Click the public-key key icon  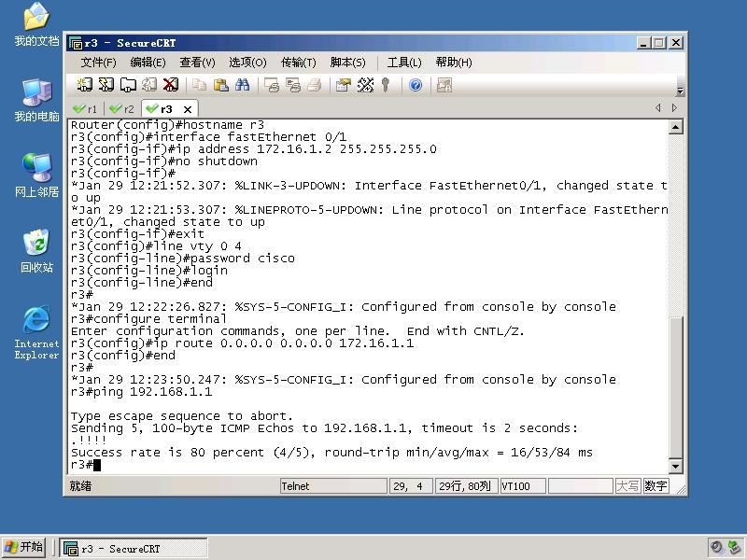click(386, 85)
